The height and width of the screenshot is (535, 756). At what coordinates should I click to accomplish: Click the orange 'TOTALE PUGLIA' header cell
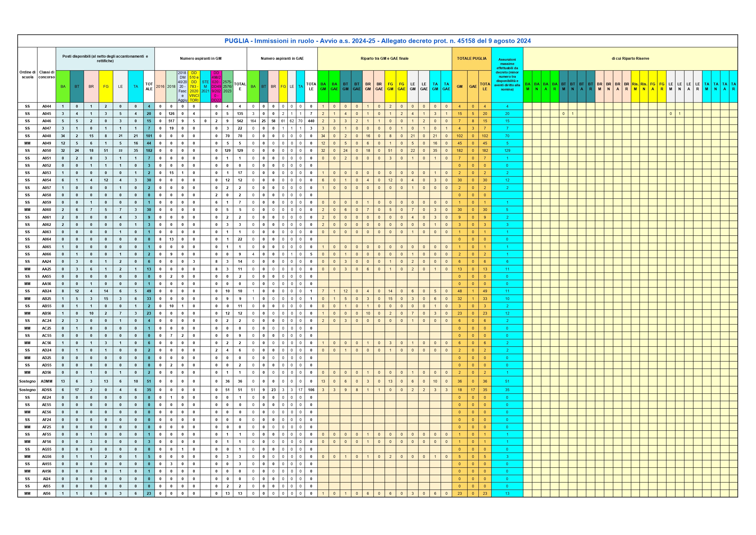tap(471, 59)
